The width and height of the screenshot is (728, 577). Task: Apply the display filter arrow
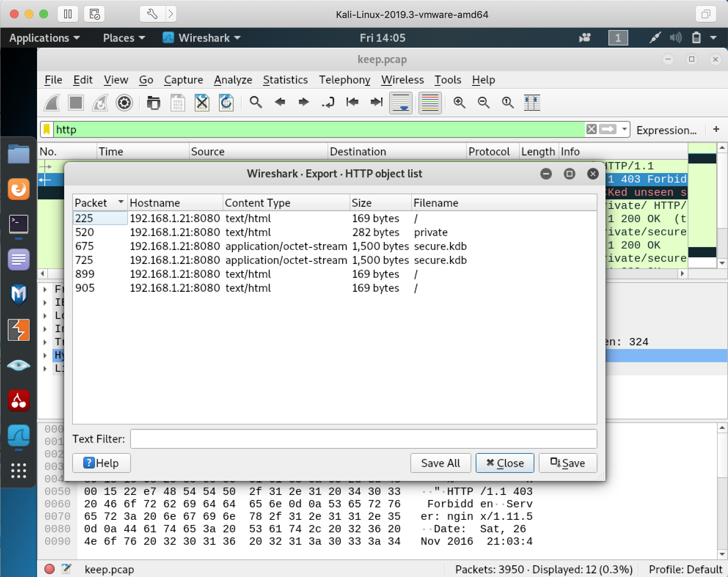click(607, 129)
